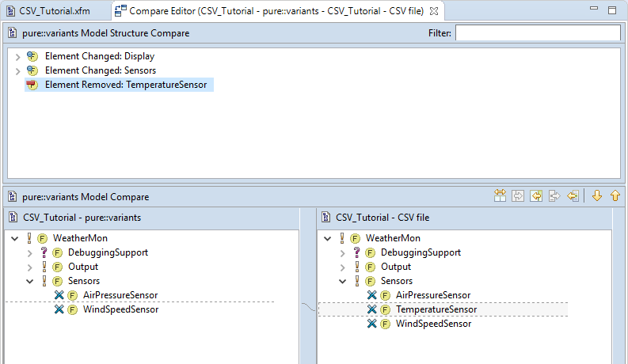The width and height of the screenshot is (628, 364).
Task: Click into the Filter text field
Action: coord(537,33)
